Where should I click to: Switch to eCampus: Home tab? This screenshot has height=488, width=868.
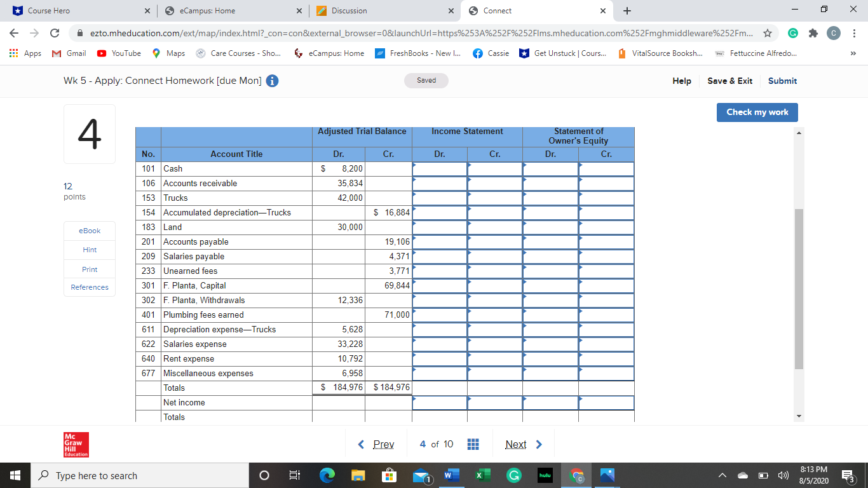(x=233, y=11)
